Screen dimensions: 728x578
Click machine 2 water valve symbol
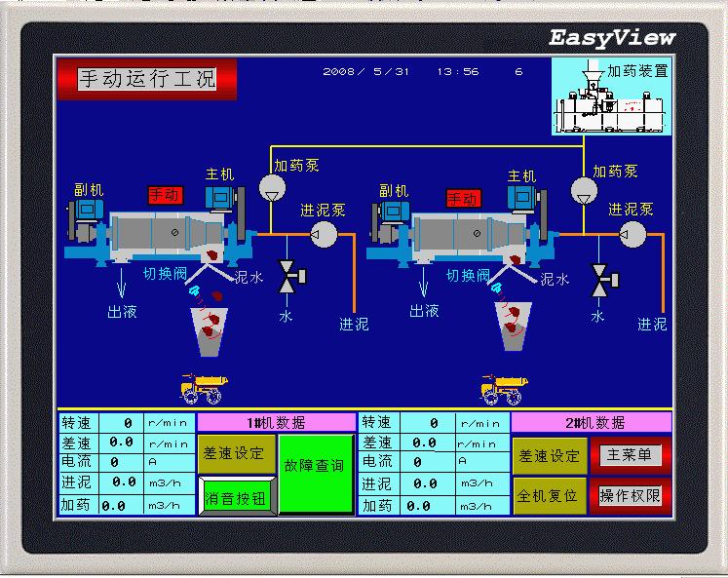click(605, 281)
